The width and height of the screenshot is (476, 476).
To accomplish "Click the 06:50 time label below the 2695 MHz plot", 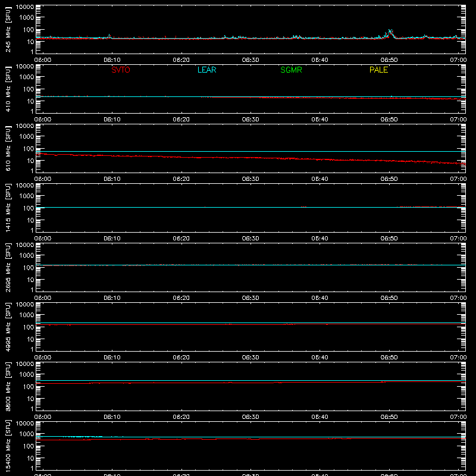I will pyautogui.click(x=389, y=298).
